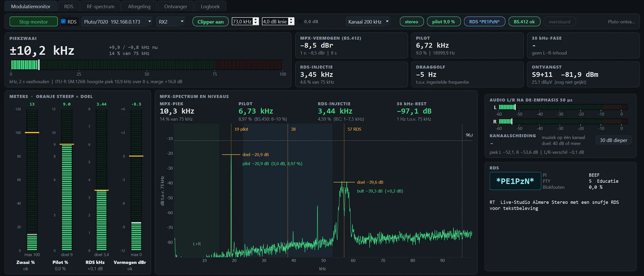Click the 57 RDS marker in spectrum

[x=354, y=129]
